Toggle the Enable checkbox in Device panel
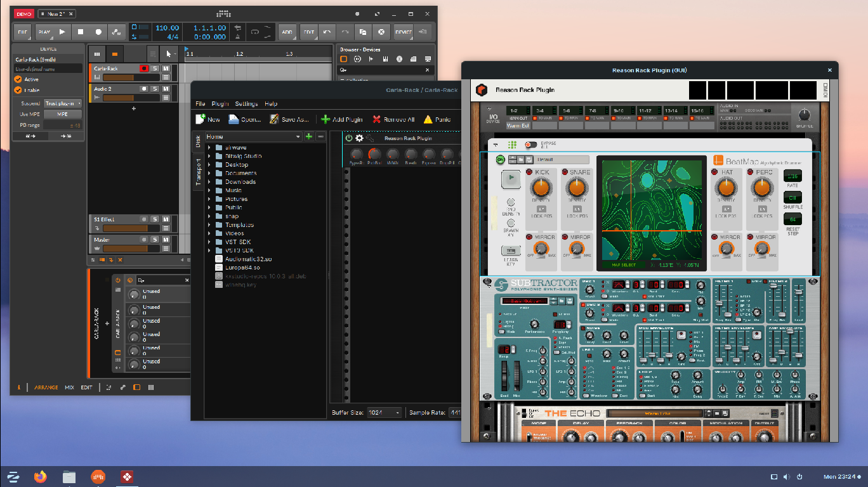This screenshot has width=868, height=487. 18,90
